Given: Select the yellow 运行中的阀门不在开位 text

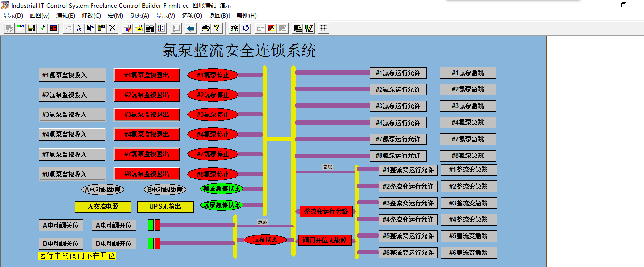Looking at the screenshot, I should click(77, 256).
